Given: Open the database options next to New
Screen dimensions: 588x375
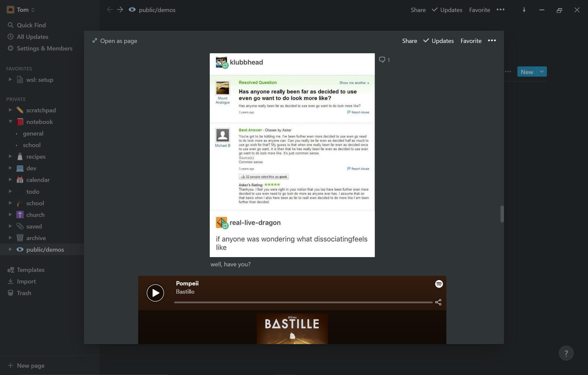Looking at the screenshot, I should click(508, 72).
